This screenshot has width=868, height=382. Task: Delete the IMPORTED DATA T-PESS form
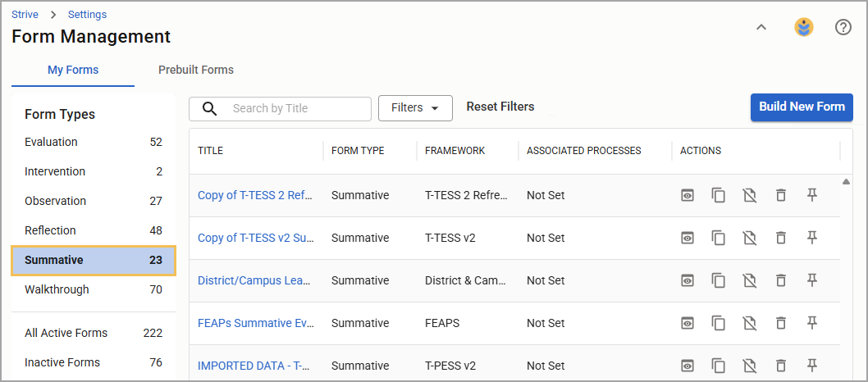pos(780,366)
